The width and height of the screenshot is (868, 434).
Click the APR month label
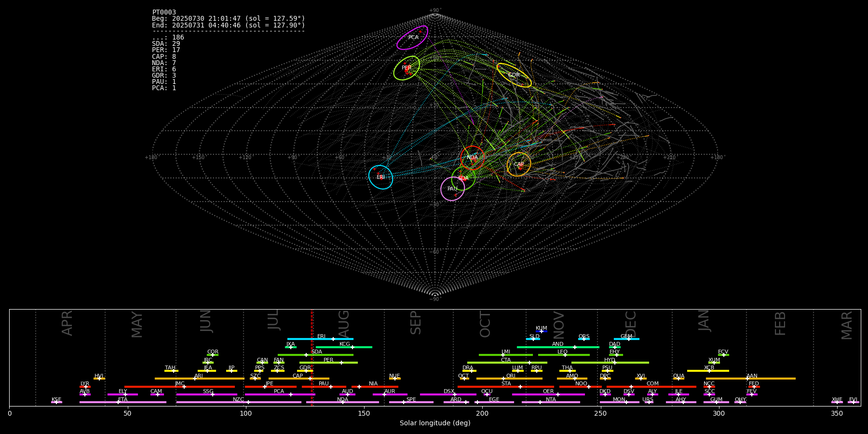(x=67, y=323)
